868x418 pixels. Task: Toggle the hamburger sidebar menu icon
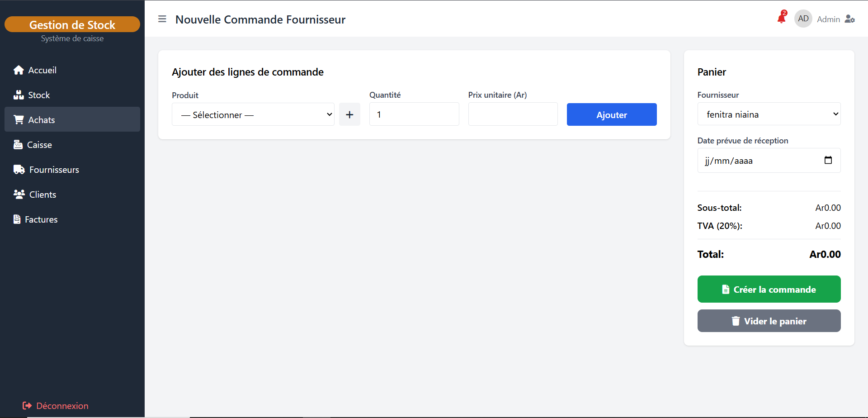162,19
